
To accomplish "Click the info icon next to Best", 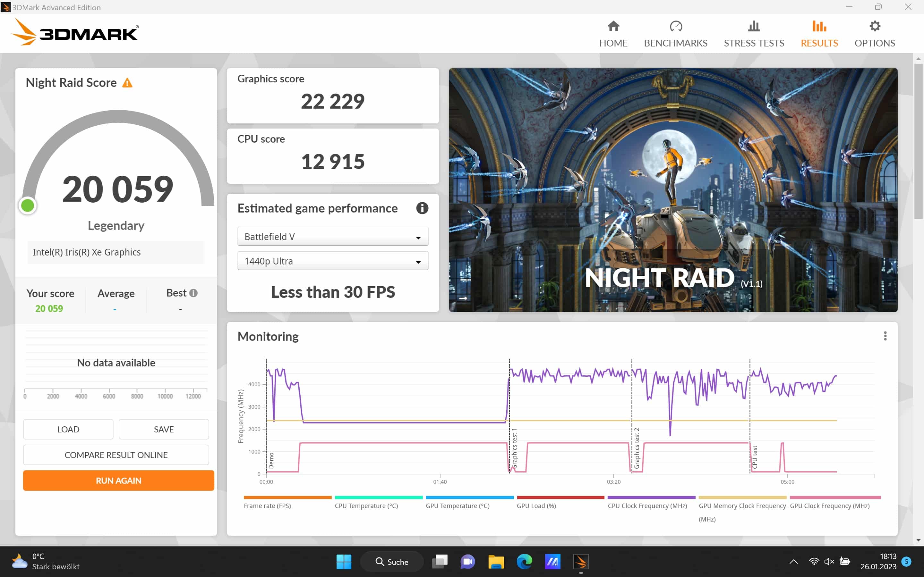I will point(193,293).
